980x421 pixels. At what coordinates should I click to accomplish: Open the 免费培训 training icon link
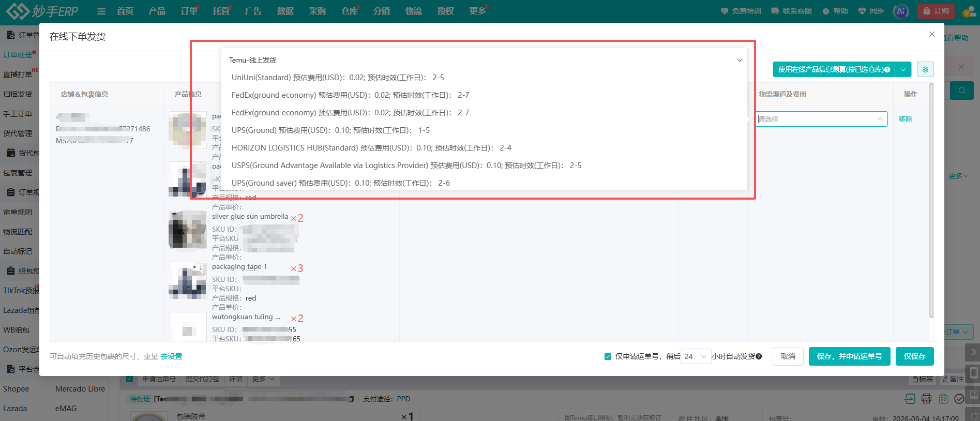click(741, 11)
